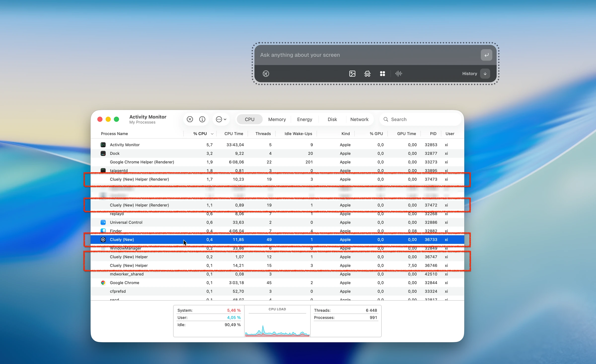Sort by GPU Time column header
596x364 pixels.
pos(406,134)
